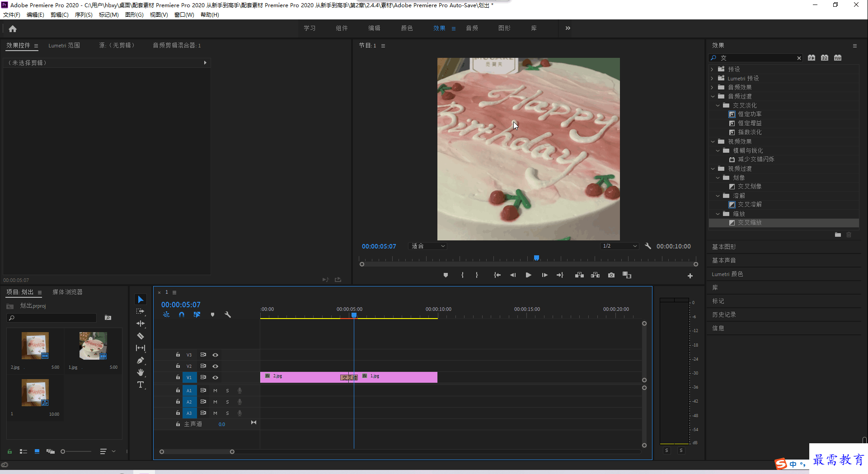Toggle lock on V1 track
868x474 pixels.
pyautogui.click(x=178, y=377)
